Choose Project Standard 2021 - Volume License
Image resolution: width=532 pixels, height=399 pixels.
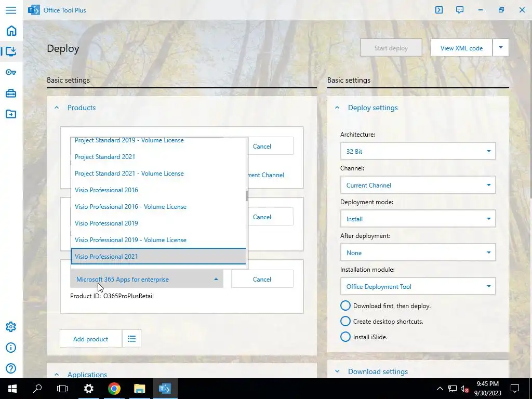click(x=158, y=174)
